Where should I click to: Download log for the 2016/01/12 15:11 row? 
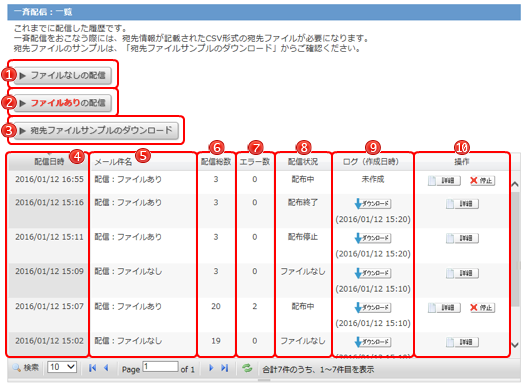(373, 238)
